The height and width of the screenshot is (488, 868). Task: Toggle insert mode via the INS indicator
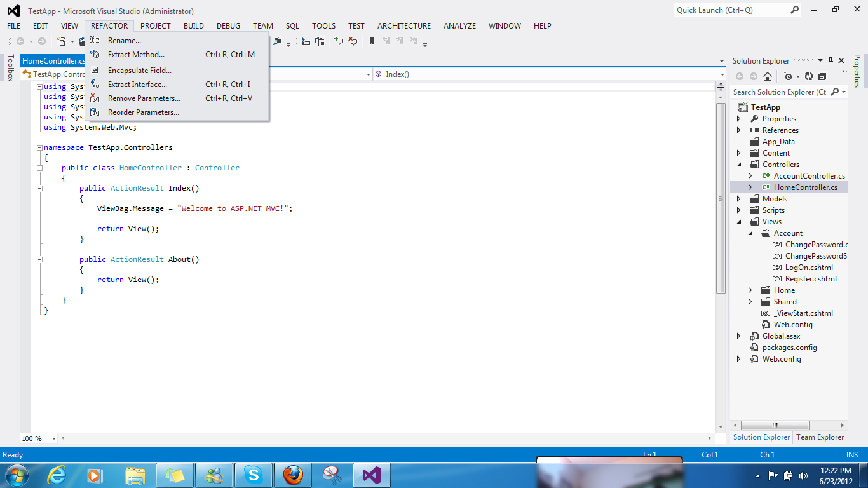coord(851,454)
